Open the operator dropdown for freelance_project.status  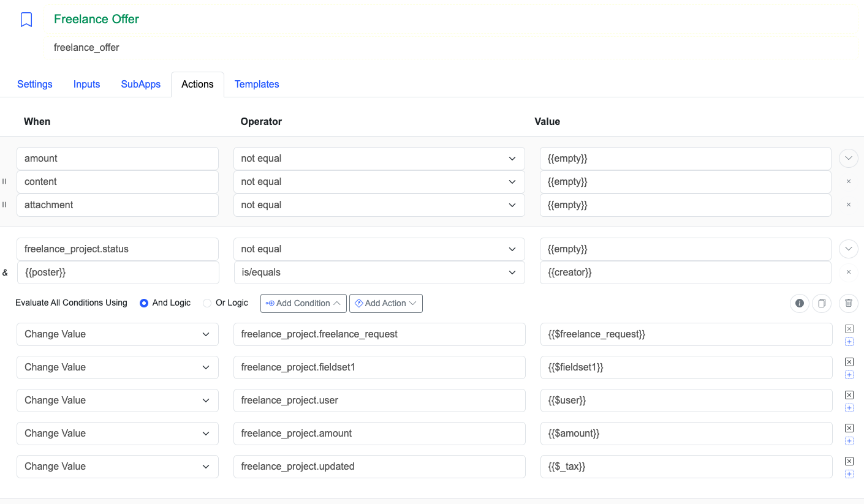click(x=379, y=249)
